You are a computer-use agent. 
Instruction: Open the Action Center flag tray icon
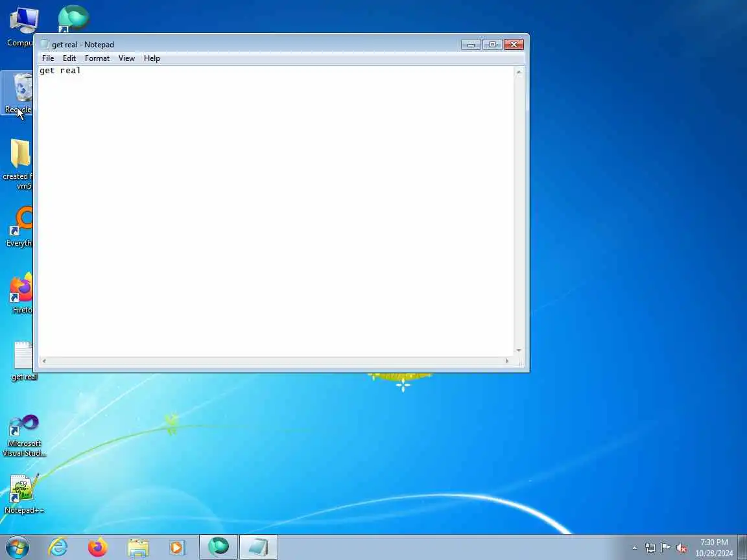[665, 548]
